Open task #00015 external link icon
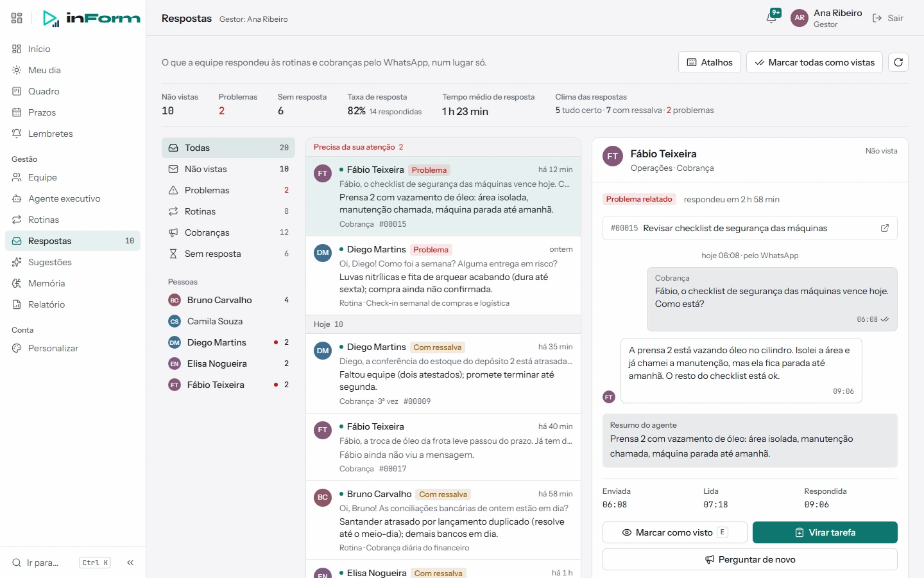Screen dimensions: 924x578 [884, 228]
